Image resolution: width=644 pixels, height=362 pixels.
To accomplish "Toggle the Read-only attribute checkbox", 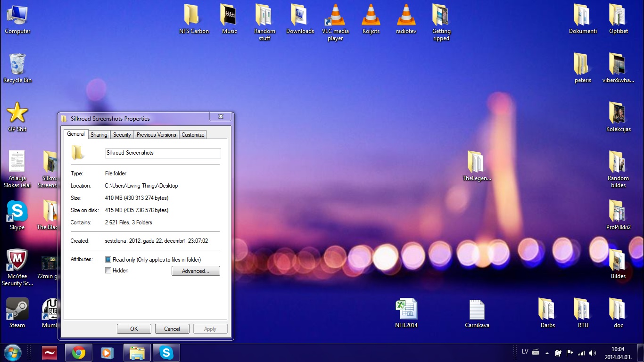I will [108, 260].
